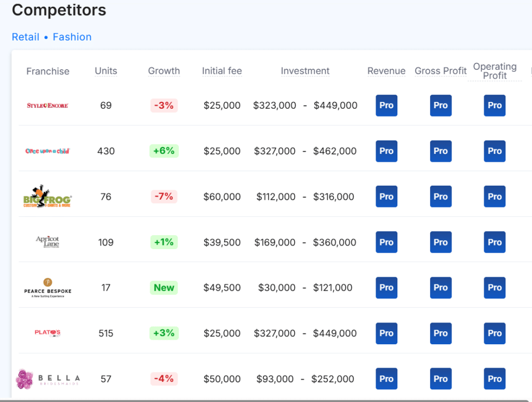Unlock Operating Profit Pro badge for Style Encore

495,106
